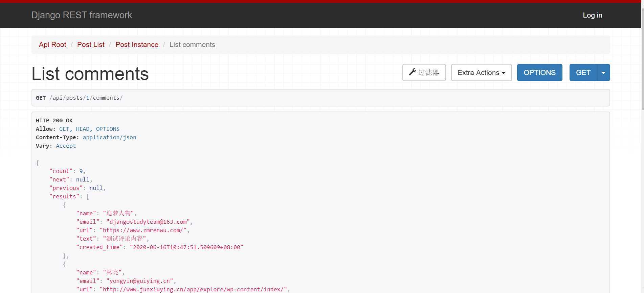This screenshot has height=293, width=644.
Task: Click created_time 2020-06-16T10:47:51 value
Action: (x=186, y=247)
